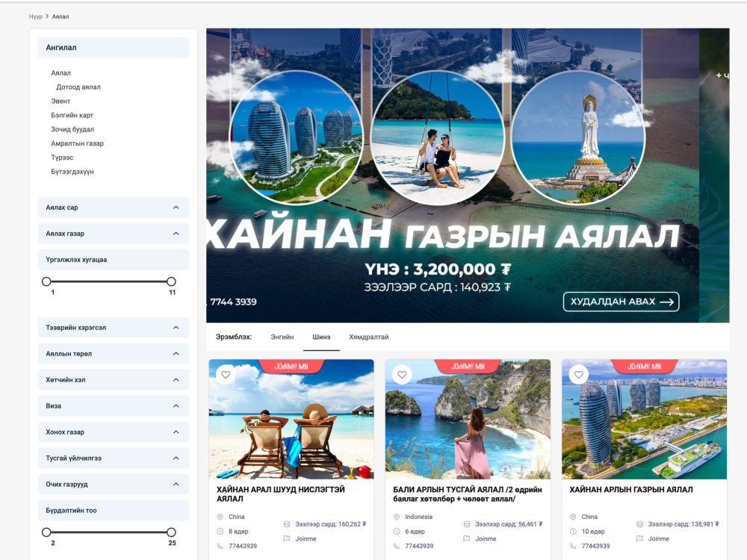Open ХАЙНАН АРАЛ ШУУД НИСЛЭГТЭЙ АЯЛАЛ title
Screen dimensions: 747x560
point(281,494)
